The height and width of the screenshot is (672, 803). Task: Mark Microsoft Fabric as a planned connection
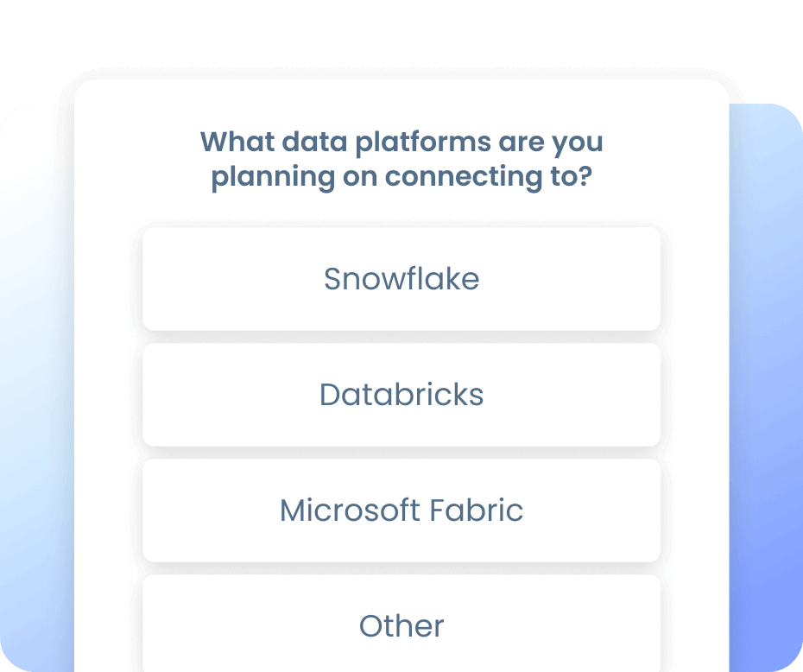tap(401, 510)
